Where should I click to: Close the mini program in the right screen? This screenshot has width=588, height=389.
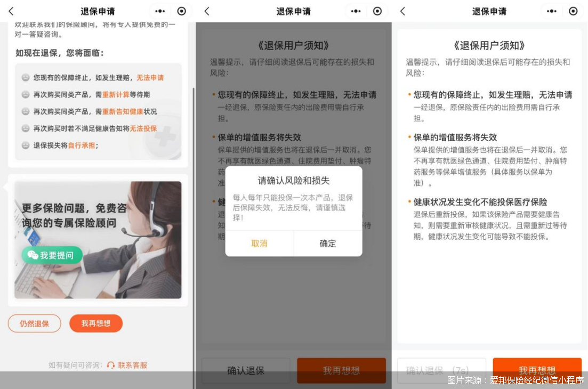[x=573, y=11]
